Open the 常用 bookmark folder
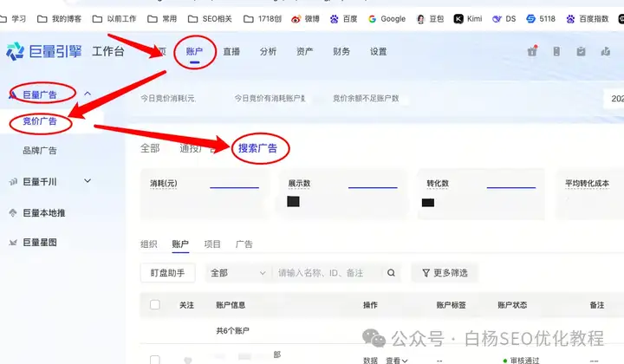The width and height of the screenshot is (624, 364). pyautogui.click(x=162, y=19)
